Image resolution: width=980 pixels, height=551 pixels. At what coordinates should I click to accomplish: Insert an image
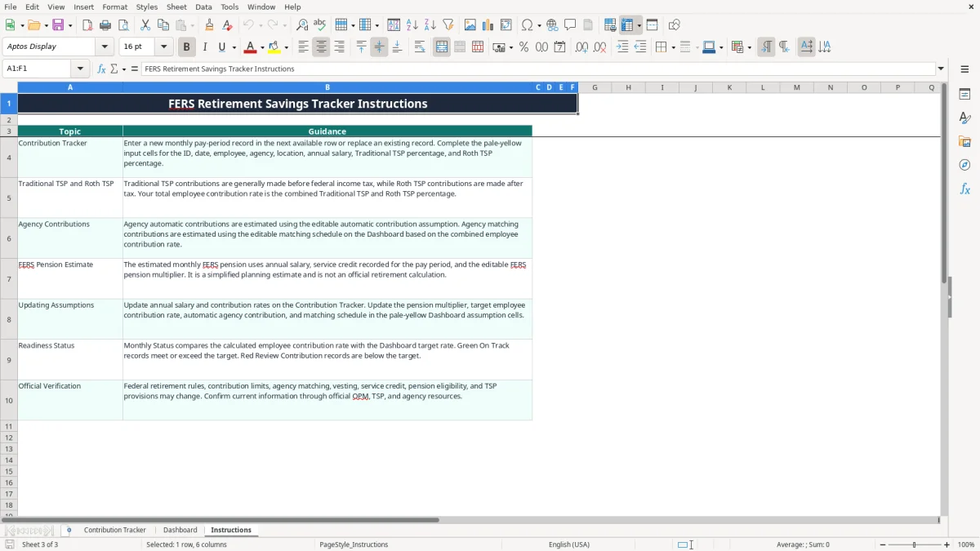pyautogui.click(x=470, y=25)
